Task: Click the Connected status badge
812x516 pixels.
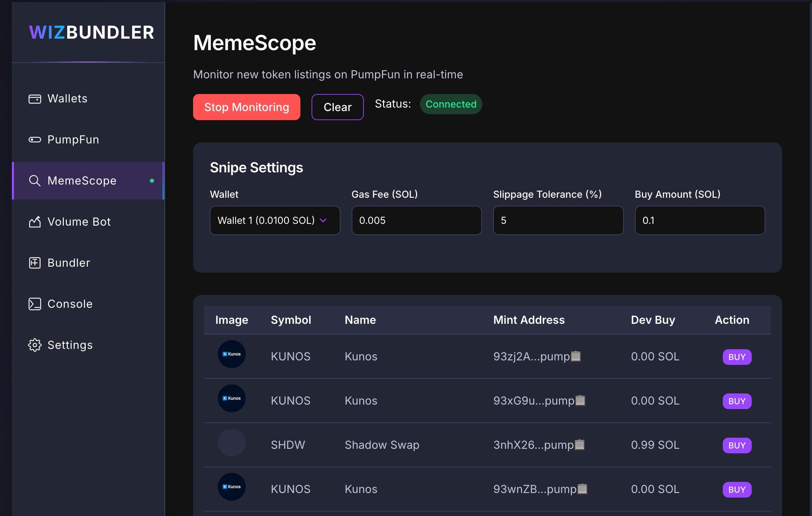Action: point(451,104)
